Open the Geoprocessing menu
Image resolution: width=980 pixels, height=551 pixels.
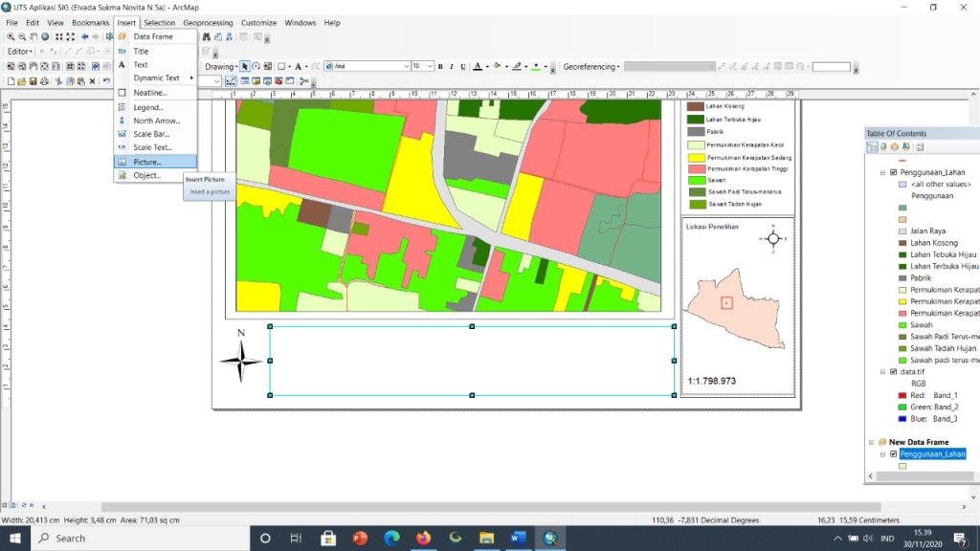click(x=208, y=23)
